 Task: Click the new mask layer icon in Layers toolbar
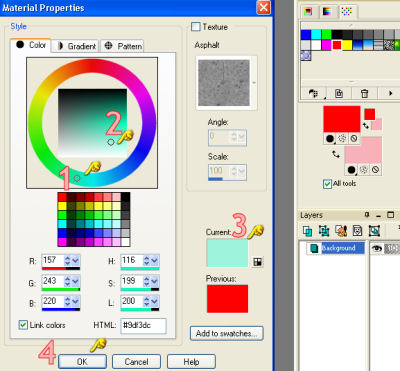(357, 231)
